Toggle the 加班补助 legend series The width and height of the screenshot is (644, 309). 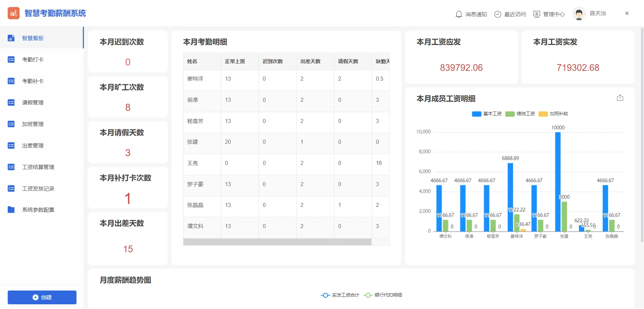tap(553, 114)
